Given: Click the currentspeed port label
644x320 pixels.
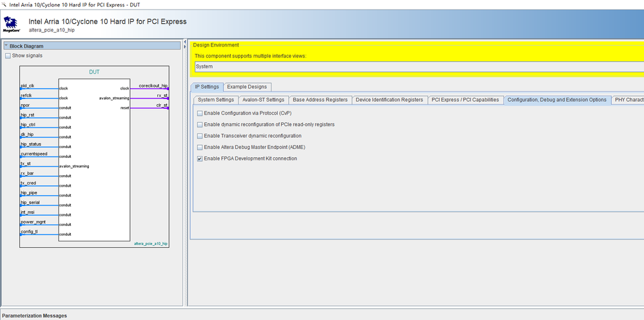Looking at the screenshot, I should tap(34, 155).
